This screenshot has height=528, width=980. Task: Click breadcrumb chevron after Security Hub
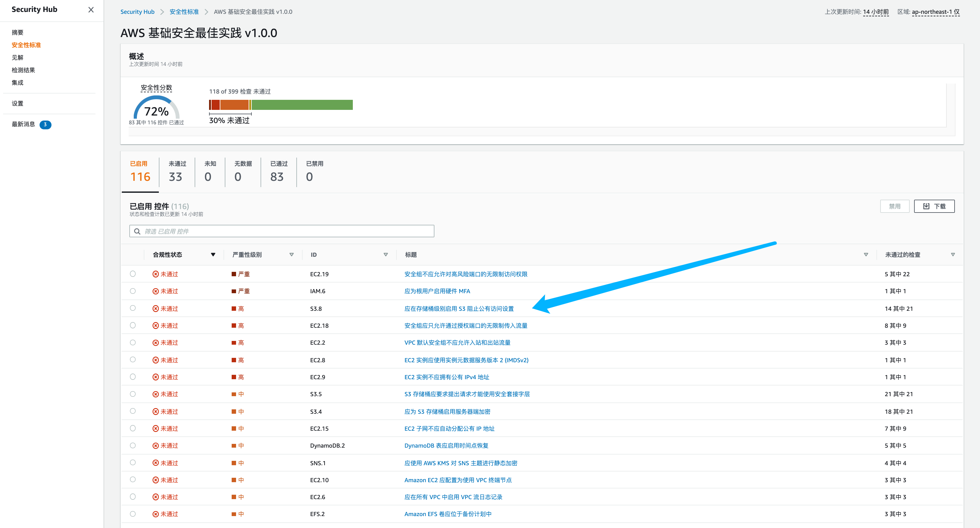(x=162, y=12)
